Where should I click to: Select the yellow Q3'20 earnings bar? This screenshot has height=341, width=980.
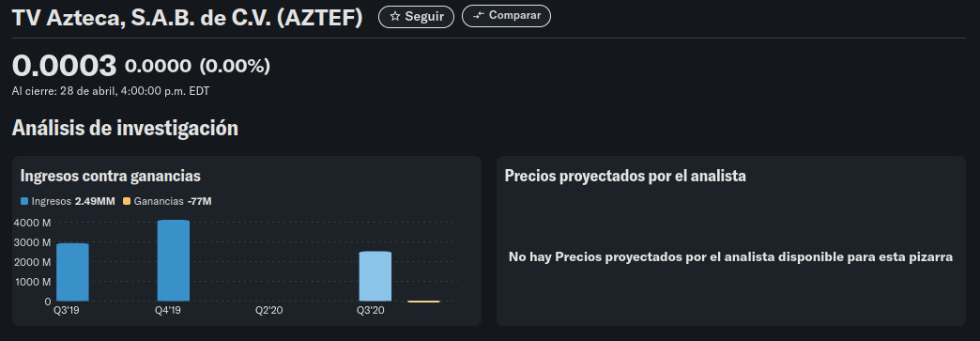coord(423,302)
